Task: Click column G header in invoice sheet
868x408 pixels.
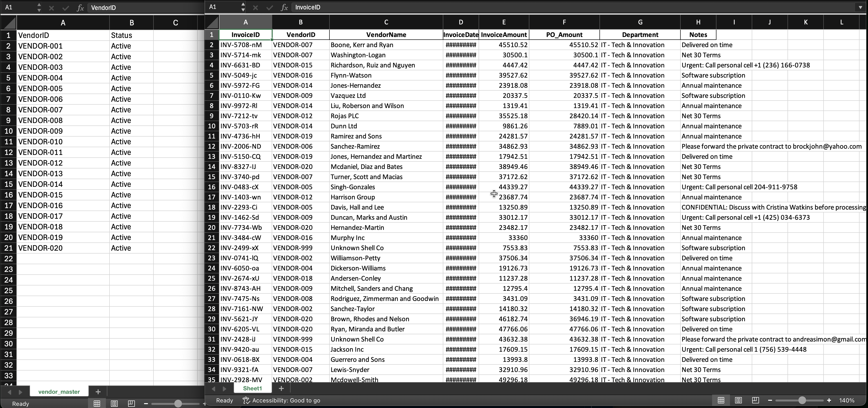Action: [640, 22]
